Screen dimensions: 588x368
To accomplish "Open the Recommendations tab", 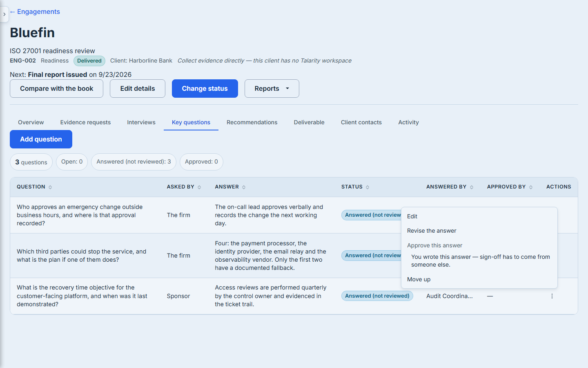I will coord(252,122).
